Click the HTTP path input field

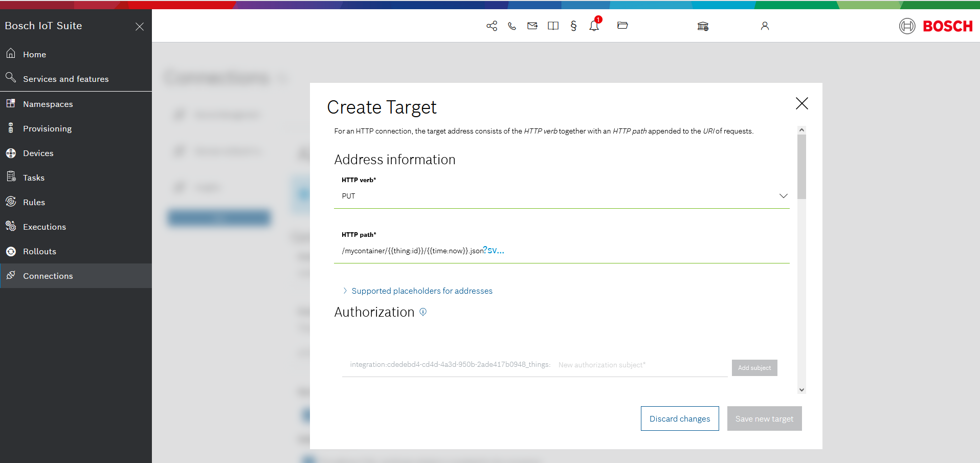tap(562, 251)
